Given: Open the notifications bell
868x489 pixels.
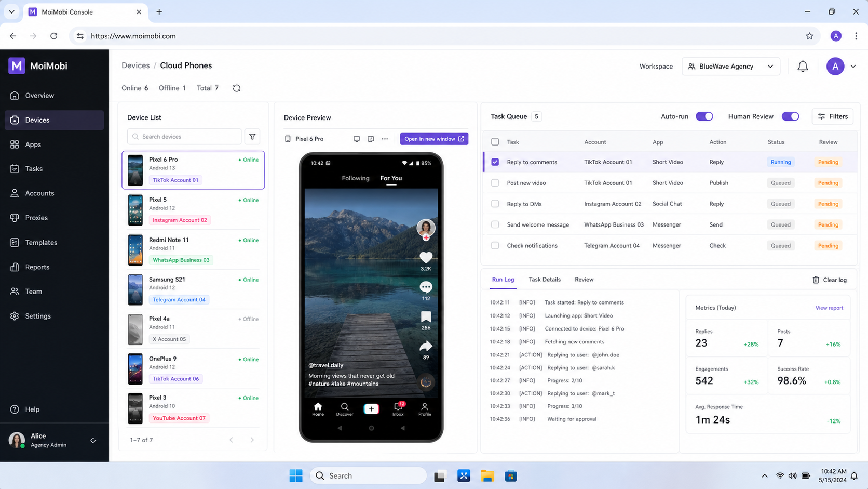Looking at the screenshot, I should (803, 67).
